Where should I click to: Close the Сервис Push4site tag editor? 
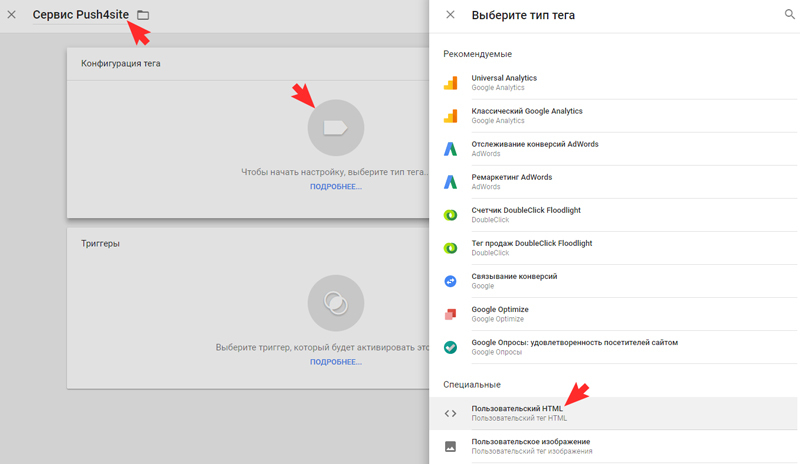coord(11,15)
